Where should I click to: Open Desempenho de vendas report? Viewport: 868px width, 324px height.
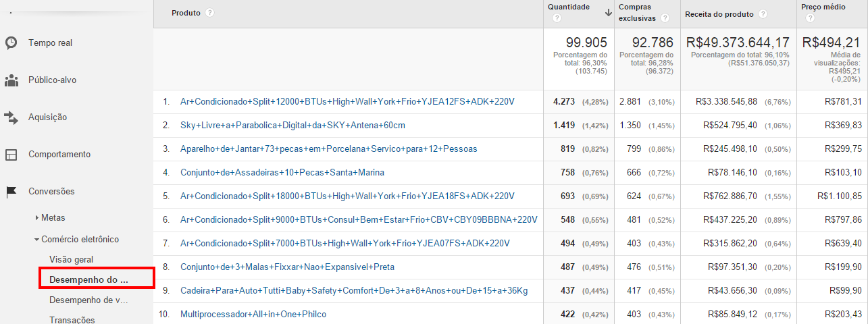(88, 300)
